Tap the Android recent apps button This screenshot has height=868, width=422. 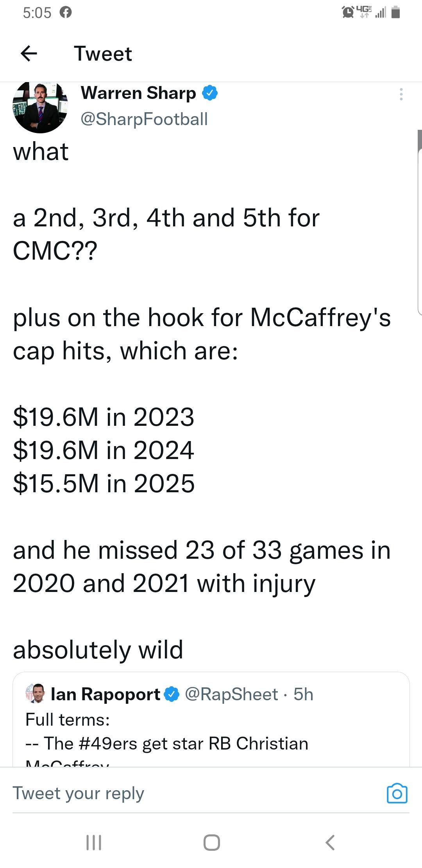pyautogui.click(x=94, y=843)
